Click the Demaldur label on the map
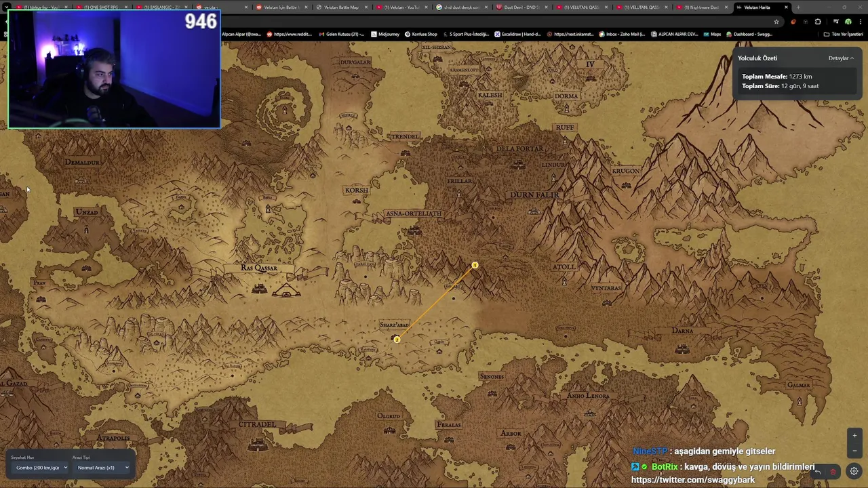The image size is (868, 488). 83,163
